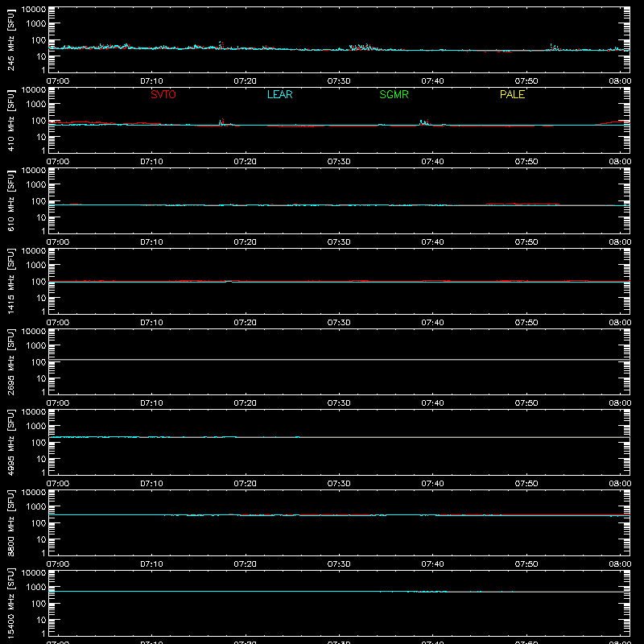Screen dimensions: 644x644
Task: Click the 10 tick of the 4995 MHz panel
Action: click(41, 459)
